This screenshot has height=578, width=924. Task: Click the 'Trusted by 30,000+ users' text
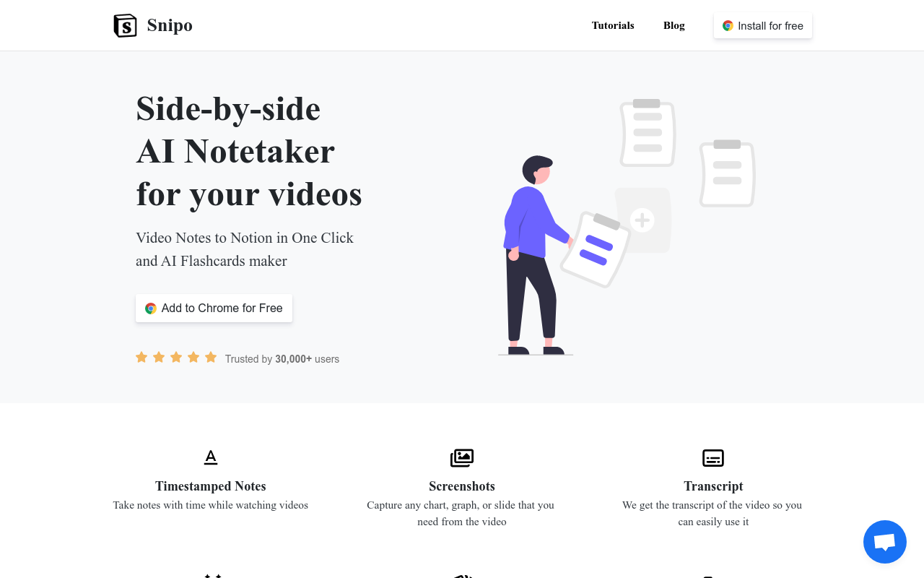(282, 359)
